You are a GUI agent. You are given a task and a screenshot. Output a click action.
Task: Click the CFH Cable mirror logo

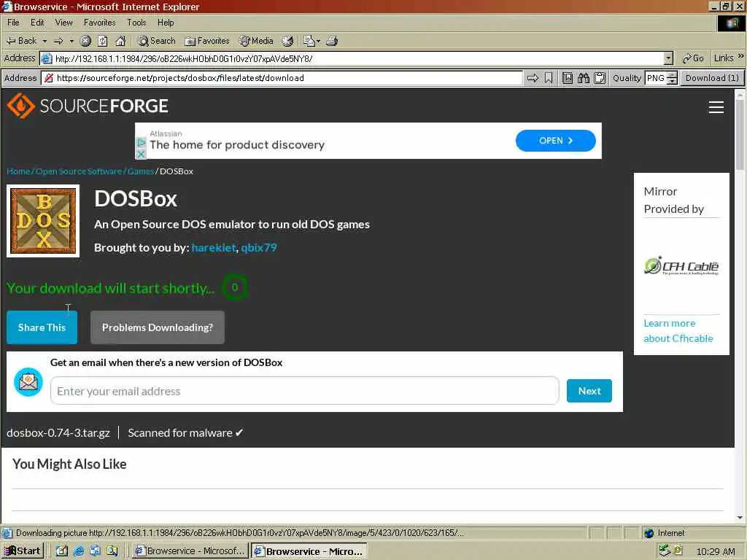681,266
